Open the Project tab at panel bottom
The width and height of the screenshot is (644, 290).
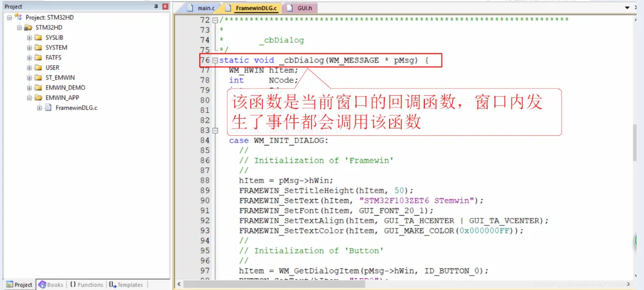(x=19, y=285)
